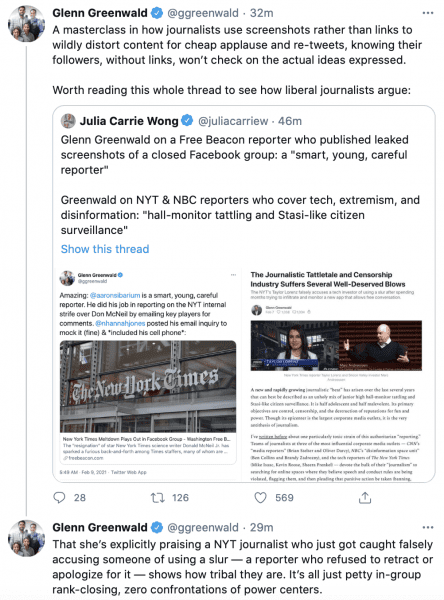Like the tweet with 569 likes

tap(260, 497)
